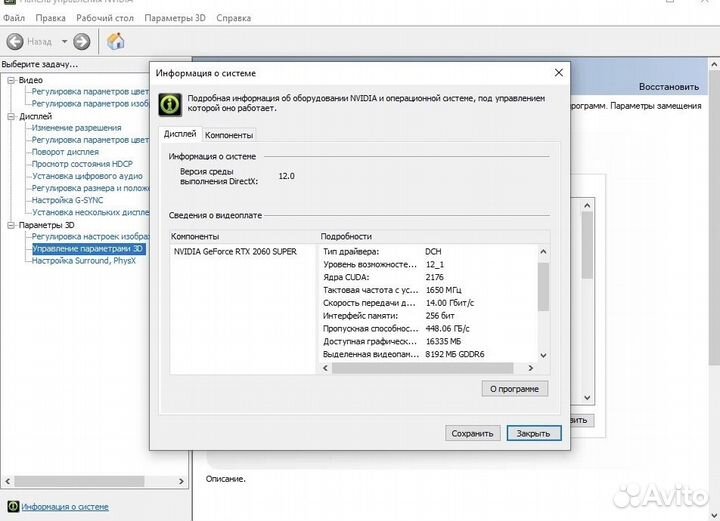The width and height of the screenshot is (720, 521).
Task: Collapse the Видео tree section
Action: 11,80
